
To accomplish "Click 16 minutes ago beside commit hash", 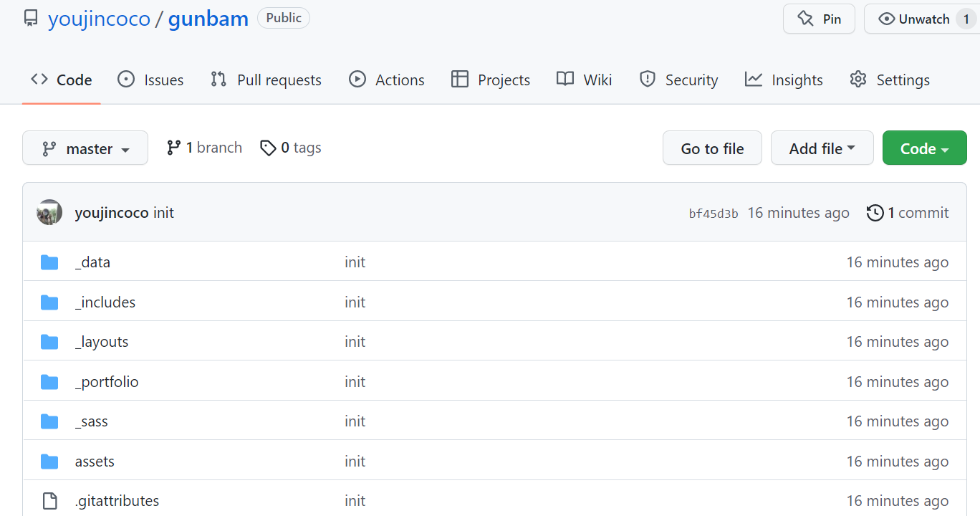I will pyautogui.click(x=799, y=213).
